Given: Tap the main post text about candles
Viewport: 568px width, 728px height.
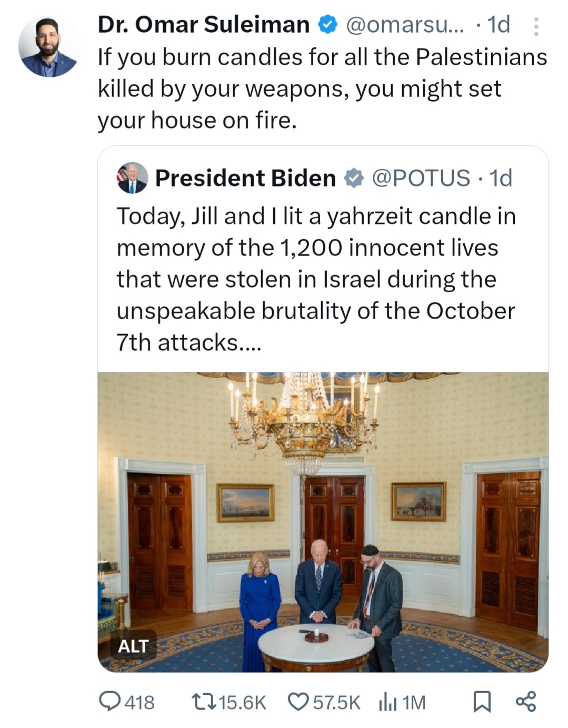Looking at the screenshot, I should pos(322,88).
